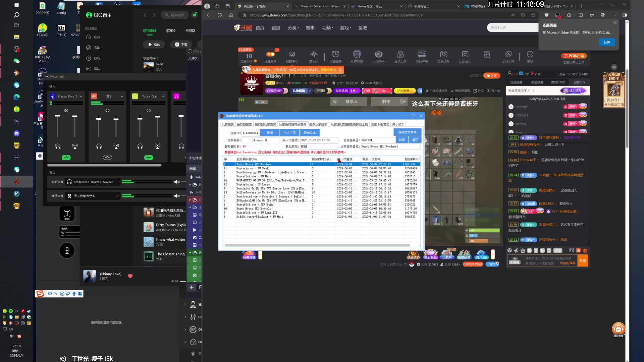Screen dimensions: 644x362
Task: Open 数据中心 data center icon
Action: coord(292,54)
